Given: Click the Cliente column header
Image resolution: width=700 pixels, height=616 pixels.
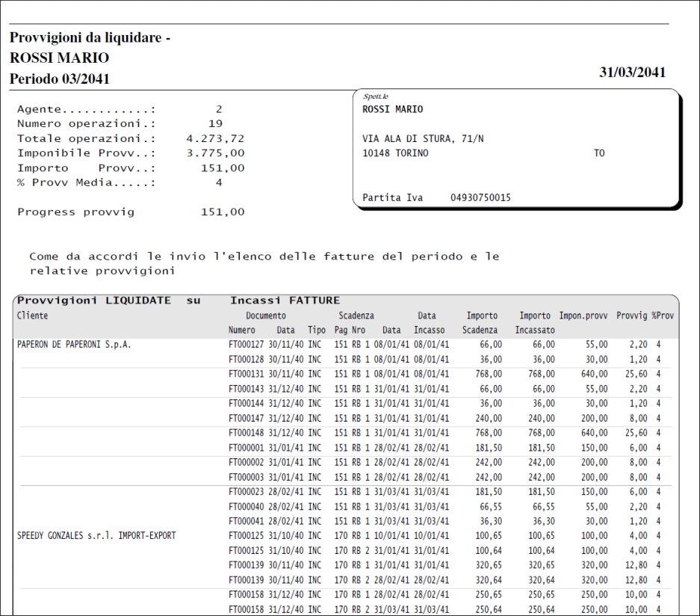Looking at the screenshot, I should (32, 315).
